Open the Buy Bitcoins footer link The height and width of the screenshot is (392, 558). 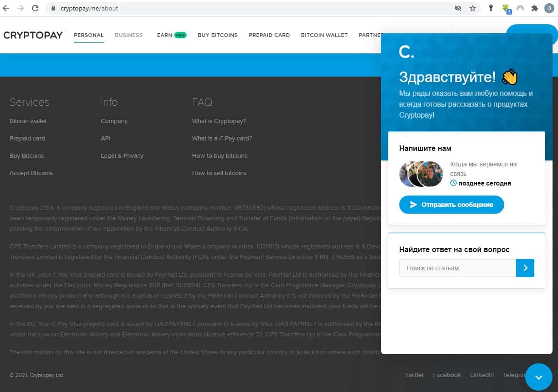tap(27, 156)
